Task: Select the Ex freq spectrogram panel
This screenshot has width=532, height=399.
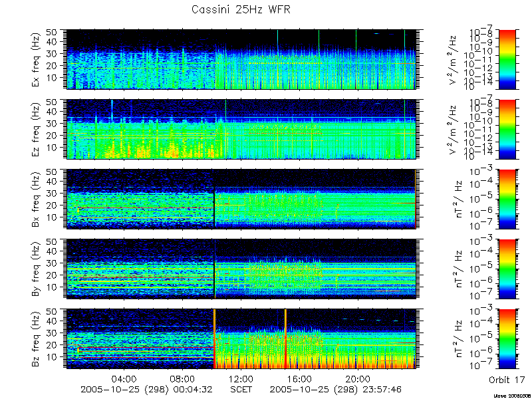Action: pos(241,59)
